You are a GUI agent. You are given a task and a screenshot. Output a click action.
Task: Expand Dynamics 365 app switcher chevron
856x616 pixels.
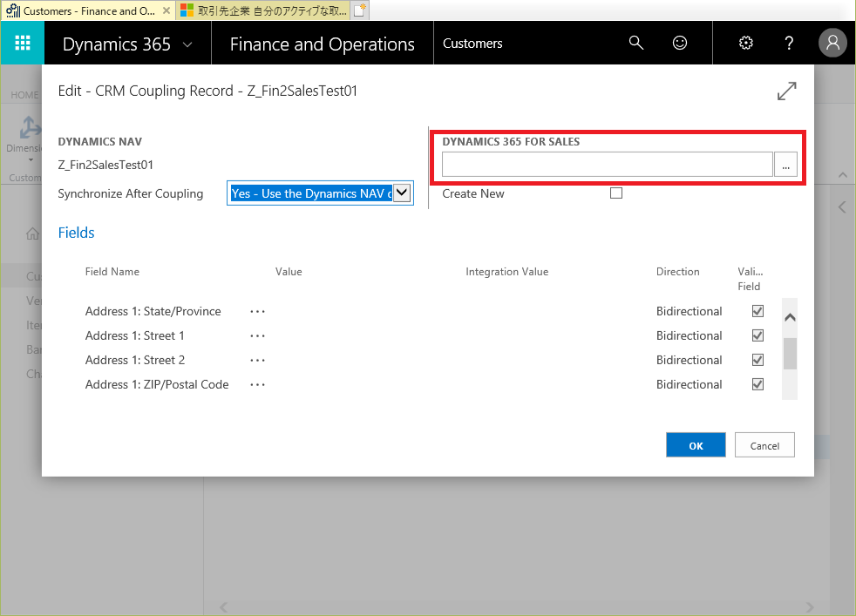click(187, 44)
